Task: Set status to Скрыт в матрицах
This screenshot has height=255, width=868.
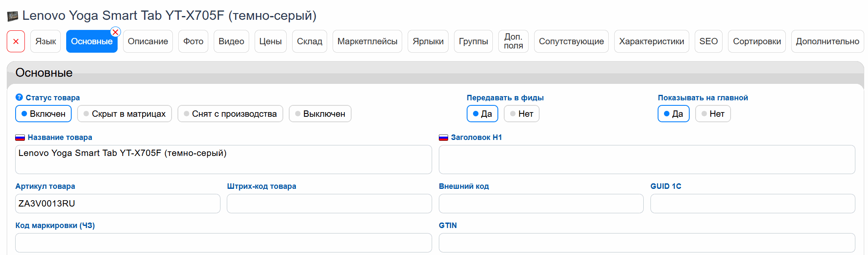Action: (x=124, y=114)
